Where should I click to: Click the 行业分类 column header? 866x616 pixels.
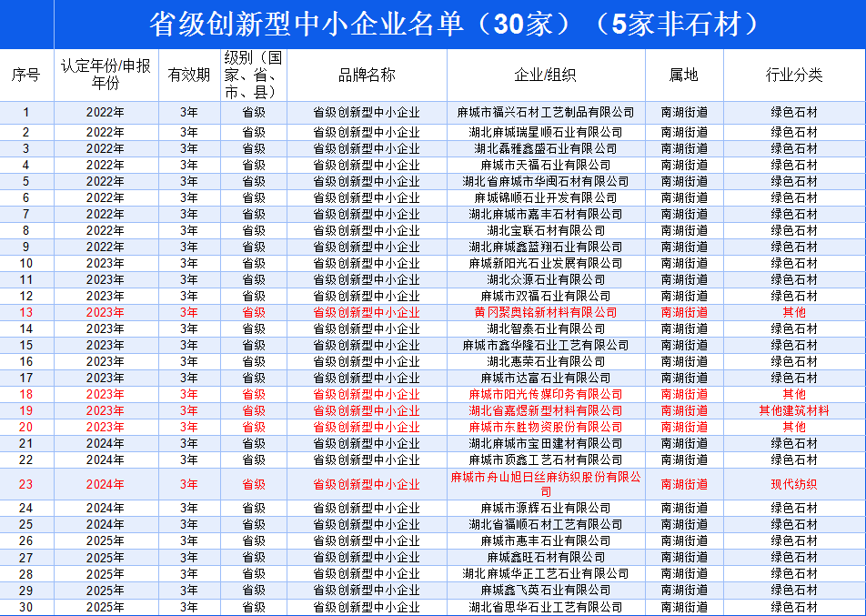click(x=794, y=76)
